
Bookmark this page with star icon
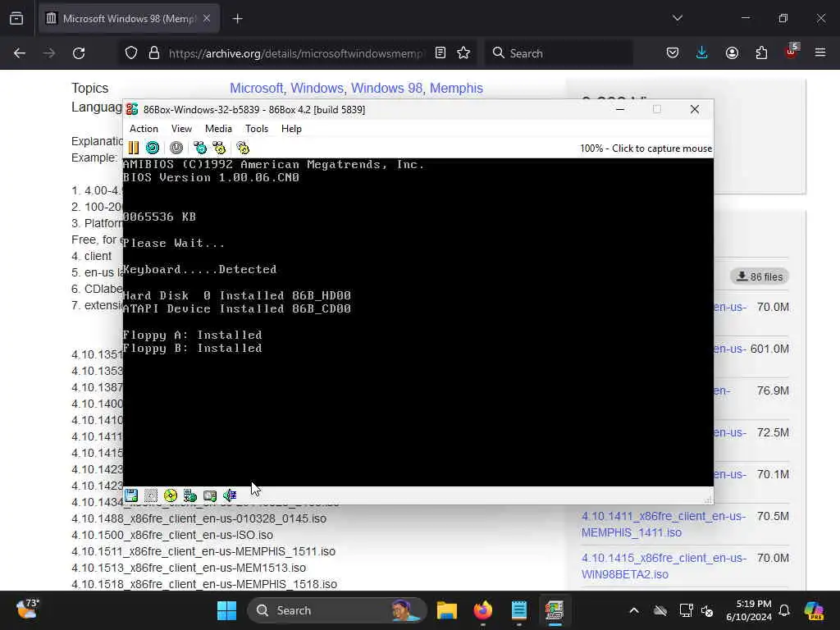(463, 53)
